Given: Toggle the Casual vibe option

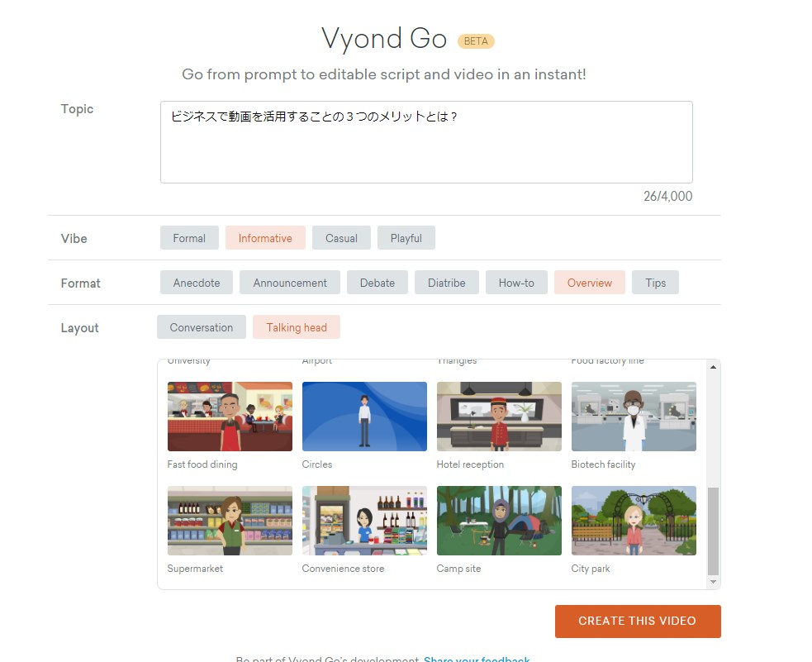Looking at the screenshot, I should 341,238.
